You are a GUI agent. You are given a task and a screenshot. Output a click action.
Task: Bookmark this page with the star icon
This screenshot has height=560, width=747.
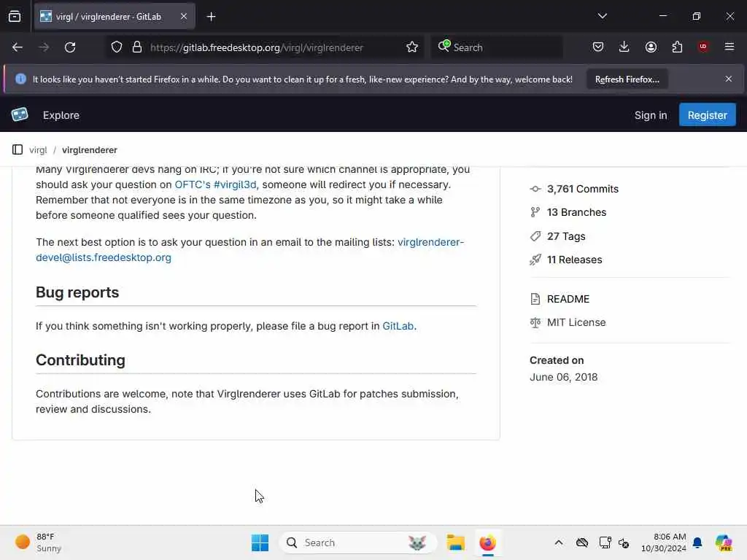[x=412, y=47]
